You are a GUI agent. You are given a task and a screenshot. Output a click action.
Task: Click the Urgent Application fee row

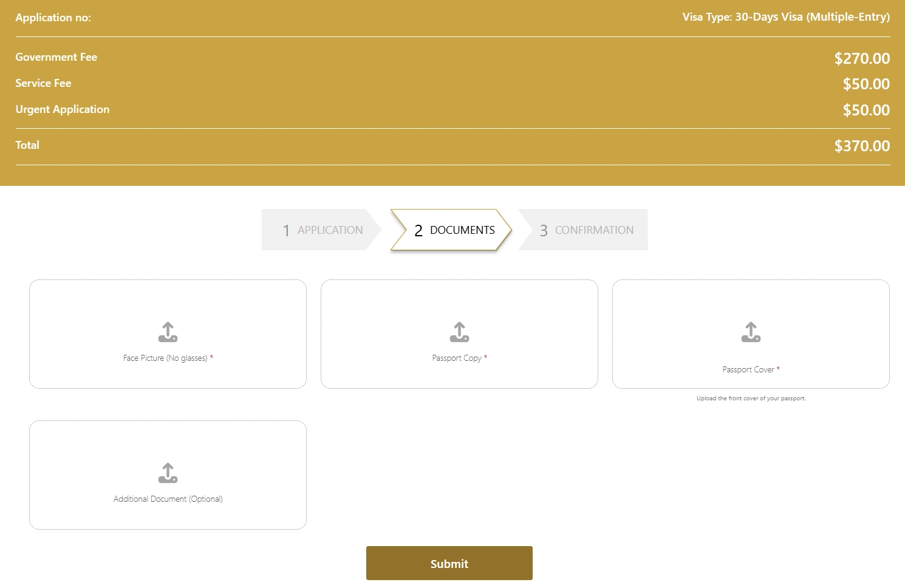tap(452, 109)
